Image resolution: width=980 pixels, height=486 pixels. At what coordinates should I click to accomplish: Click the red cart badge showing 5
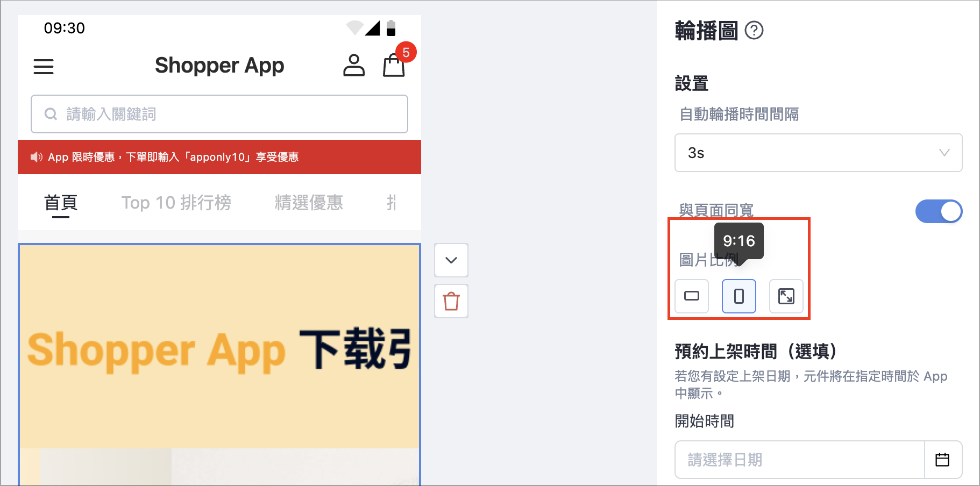406,52
